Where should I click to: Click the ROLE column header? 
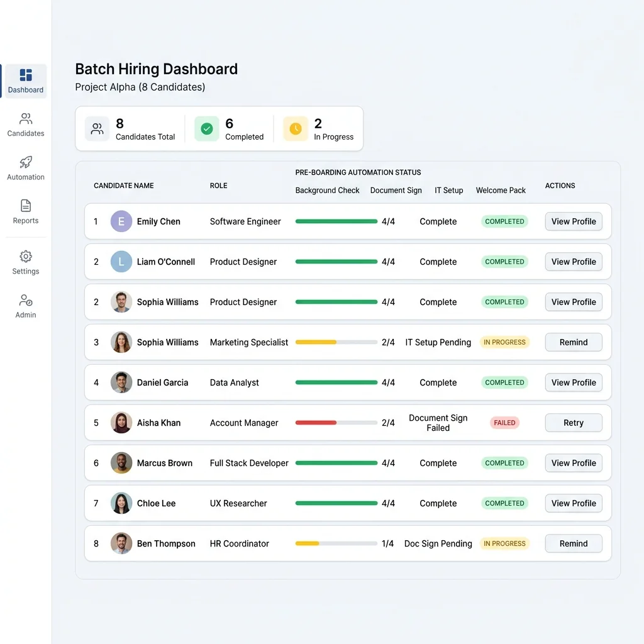pyautogui.click(x=218, y=186)
